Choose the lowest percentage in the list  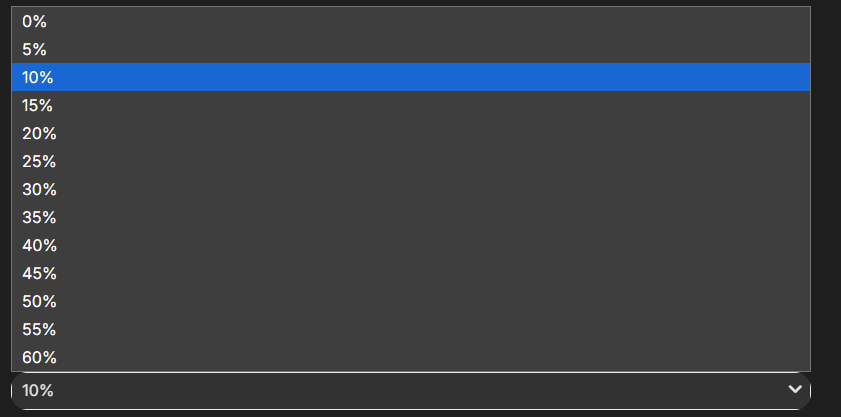(411, 21)
